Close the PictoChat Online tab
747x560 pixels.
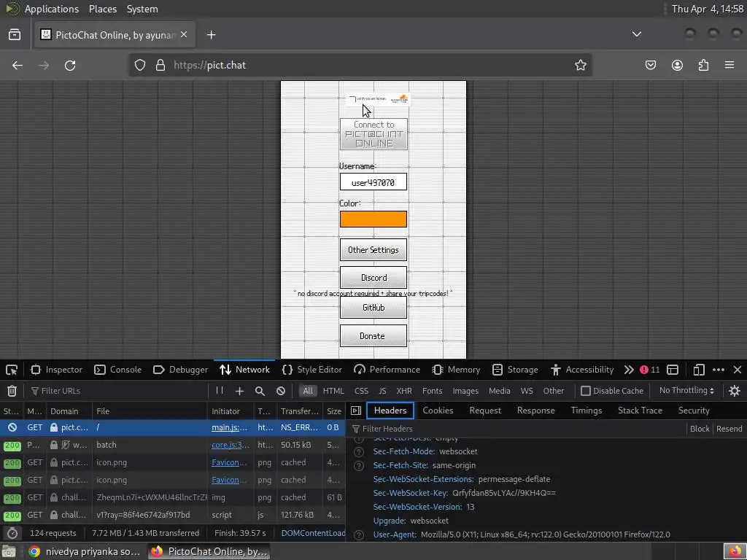click(x=184, y=35)
